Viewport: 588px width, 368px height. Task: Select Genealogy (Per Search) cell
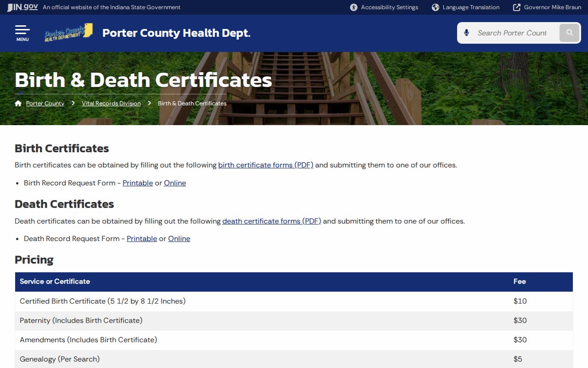(x=60, y=359)
